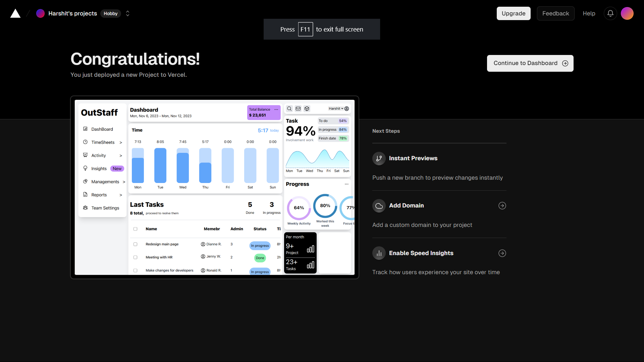Screen dimensions: 644x362
Task: Click the Vercel triangle logo
Action: point(15,13)
